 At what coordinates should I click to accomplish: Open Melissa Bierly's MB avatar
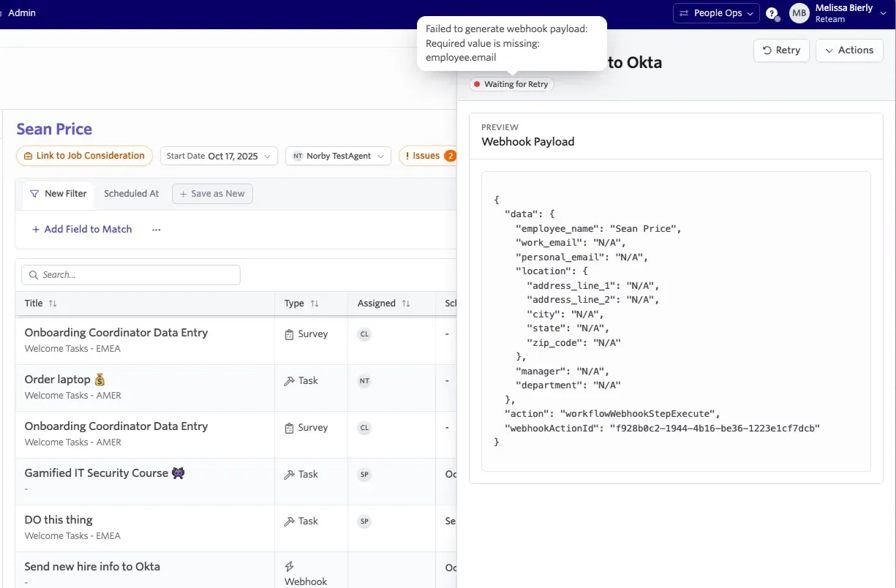[x=799, y=13]
